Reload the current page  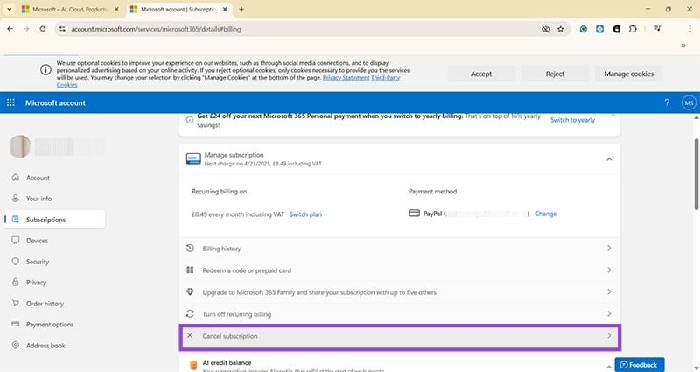pyautogui.click(x=42, y=29)
